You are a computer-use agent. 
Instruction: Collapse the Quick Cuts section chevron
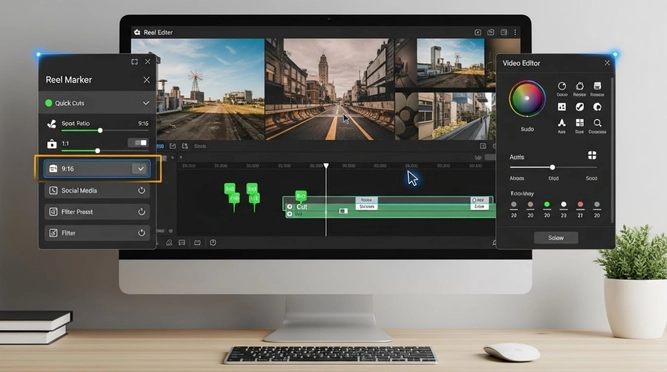coord(146,103)
